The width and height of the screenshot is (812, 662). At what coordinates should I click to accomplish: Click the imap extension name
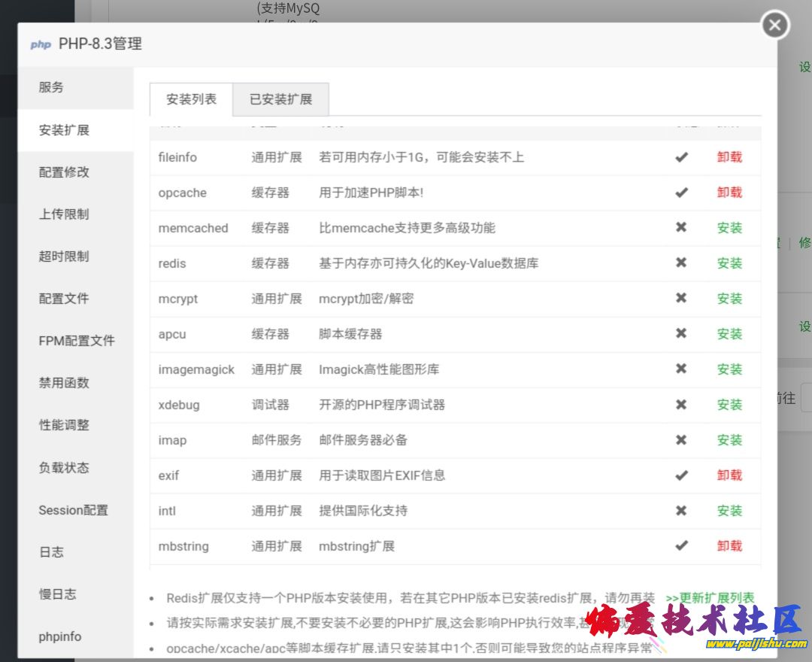[x=172, y=440]
